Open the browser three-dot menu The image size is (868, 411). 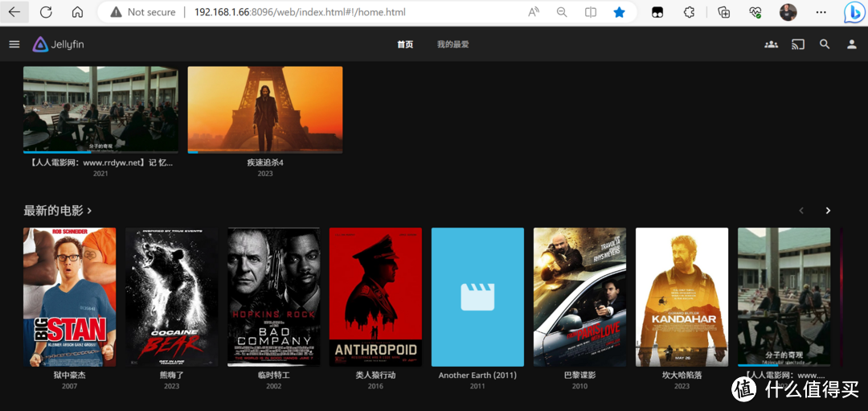[821, 12]
